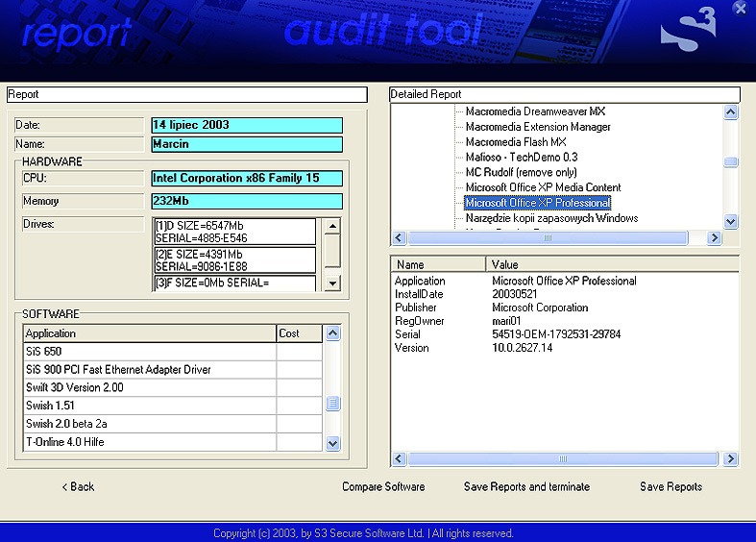Click the Drives list scroll down arrow

pyautogui.click(x=332, y=283)
